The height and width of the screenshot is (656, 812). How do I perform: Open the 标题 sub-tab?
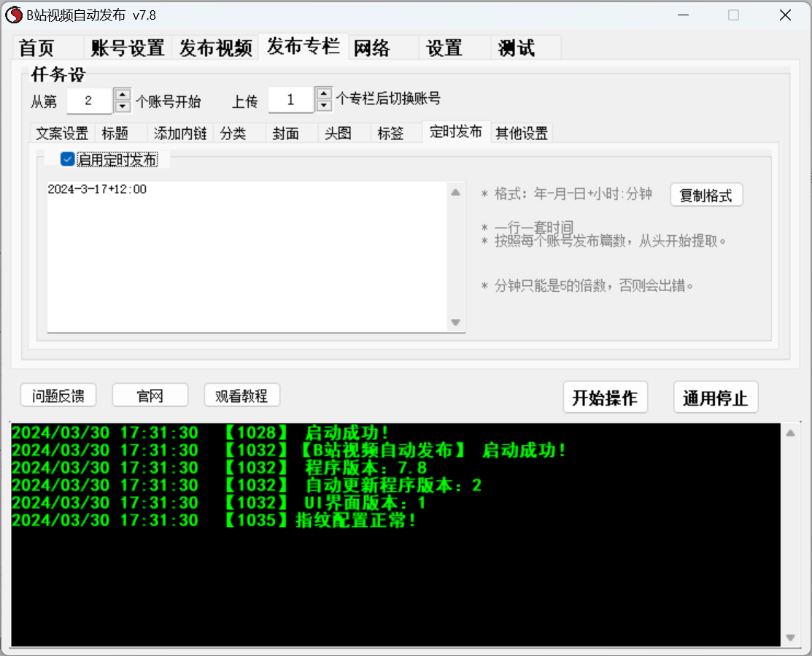coord(120,133)
